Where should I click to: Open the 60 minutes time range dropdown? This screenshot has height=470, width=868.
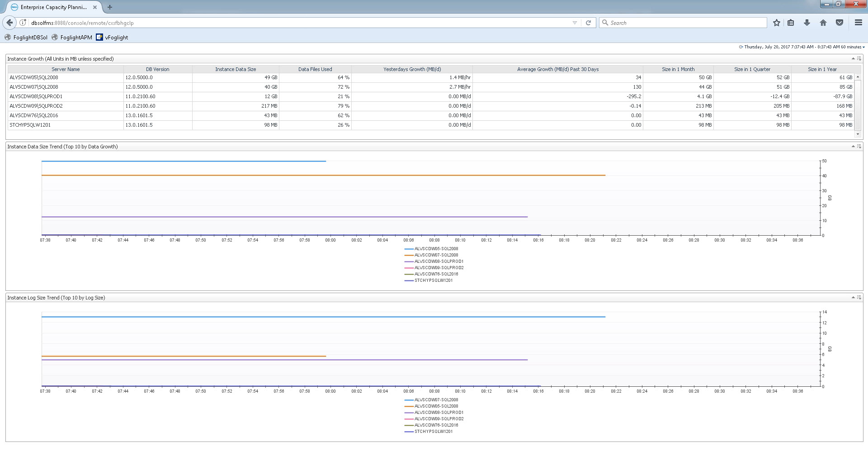click(x=853, y=47)
